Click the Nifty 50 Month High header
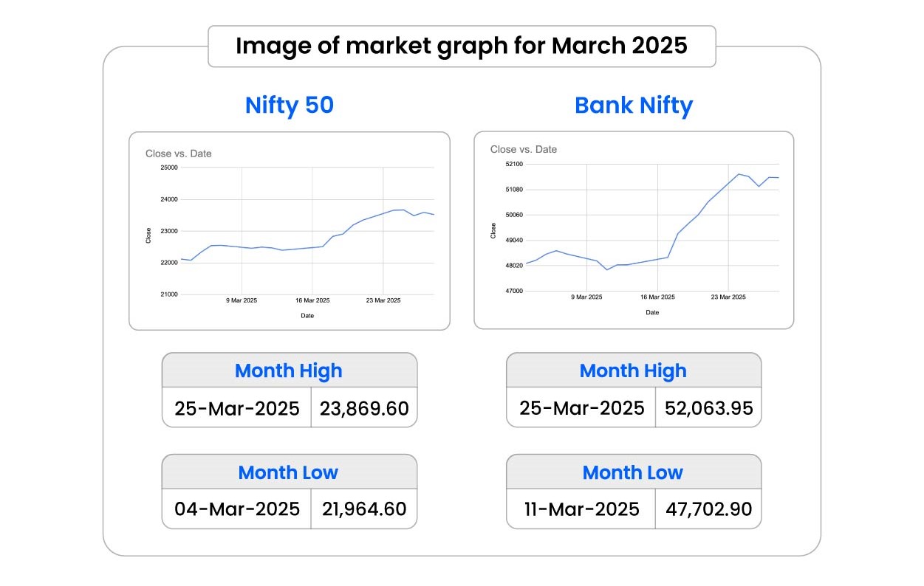The image size is (924, 586). (x=289, y=370)
